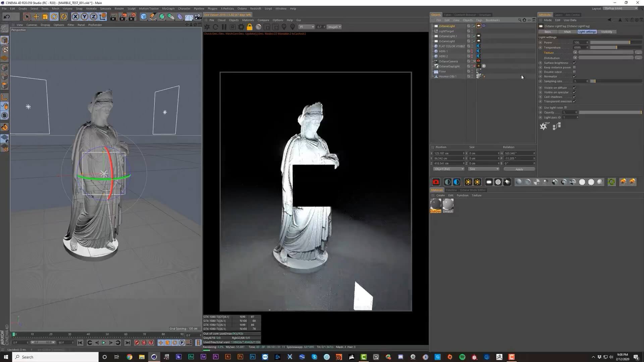This screenshot has height=362, width=644.
Task: Toggle the Surface brightness checkbox
Action: (575, 63)
